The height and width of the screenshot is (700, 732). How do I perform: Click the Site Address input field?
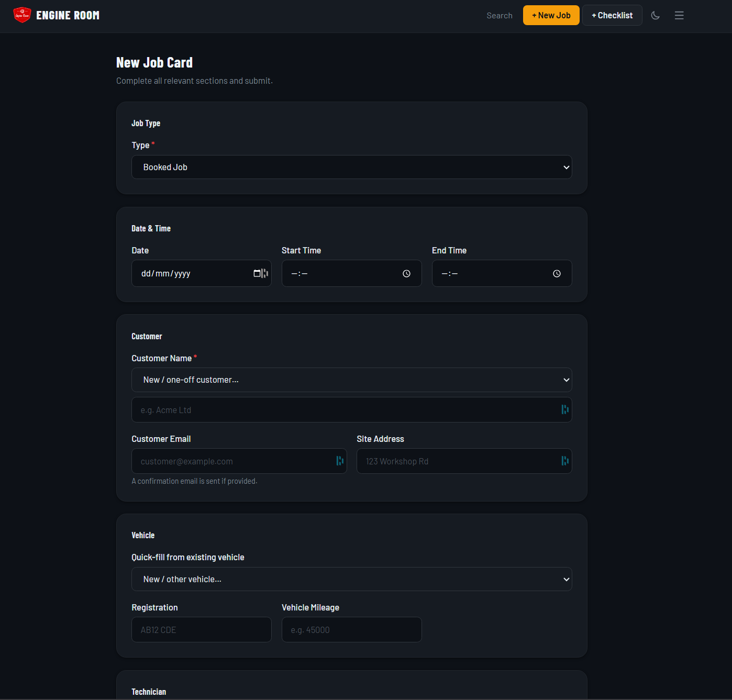coord(464,461)
